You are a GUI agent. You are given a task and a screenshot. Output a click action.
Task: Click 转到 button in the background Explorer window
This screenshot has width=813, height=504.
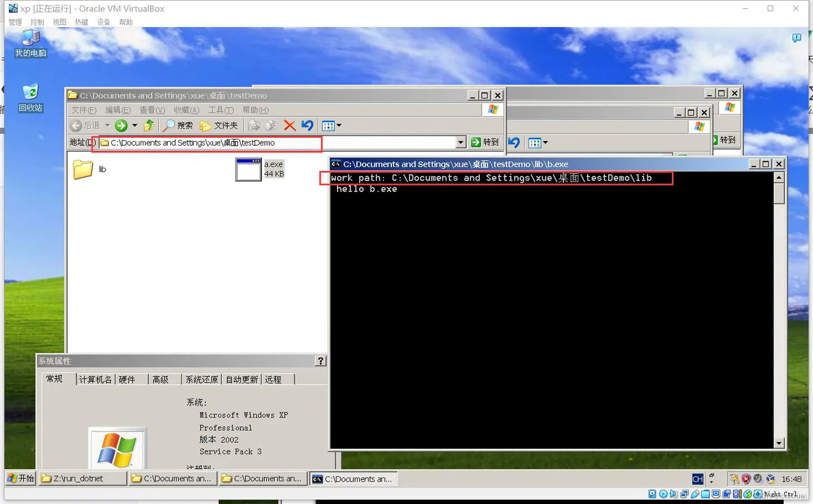(x=725, y=140)
